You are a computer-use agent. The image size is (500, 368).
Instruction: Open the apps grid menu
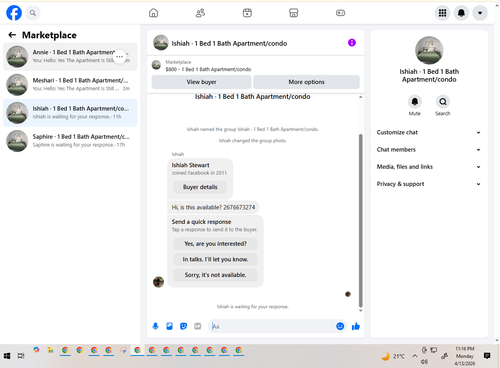point(442,13)
